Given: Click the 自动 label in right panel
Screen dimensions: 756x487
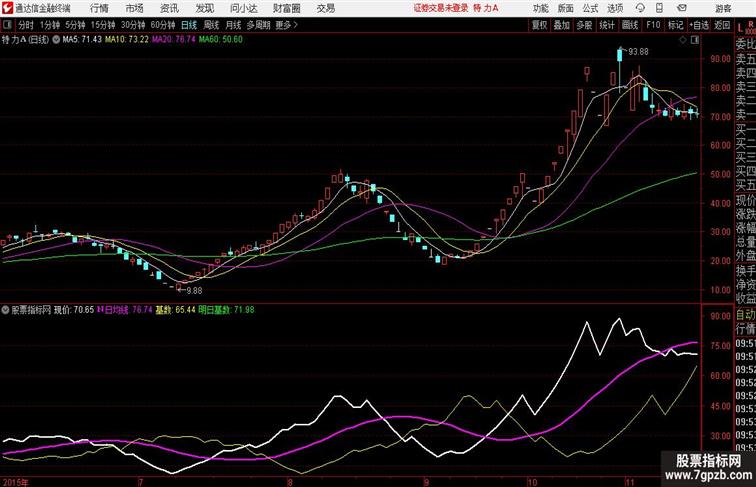Looking at the screenshot, I should [746, 315].
